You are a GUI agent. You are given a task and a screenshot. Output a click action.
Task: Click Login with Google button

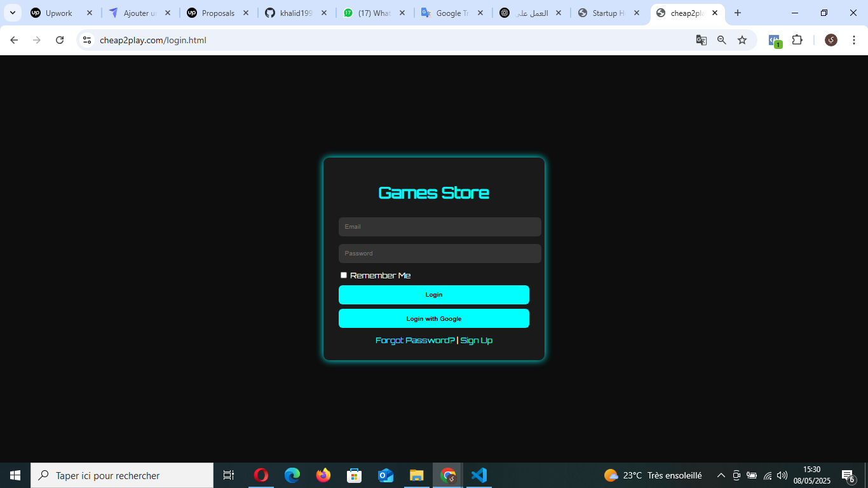tap(434, 318)
